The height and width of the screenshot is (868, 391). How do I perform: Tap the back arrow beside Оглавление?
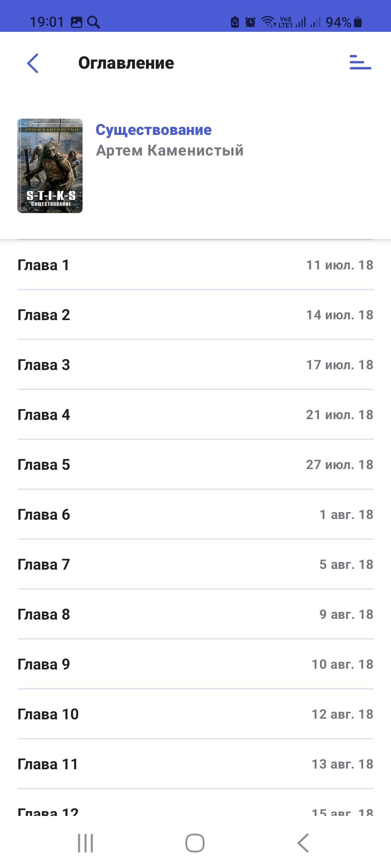[33, 63]
